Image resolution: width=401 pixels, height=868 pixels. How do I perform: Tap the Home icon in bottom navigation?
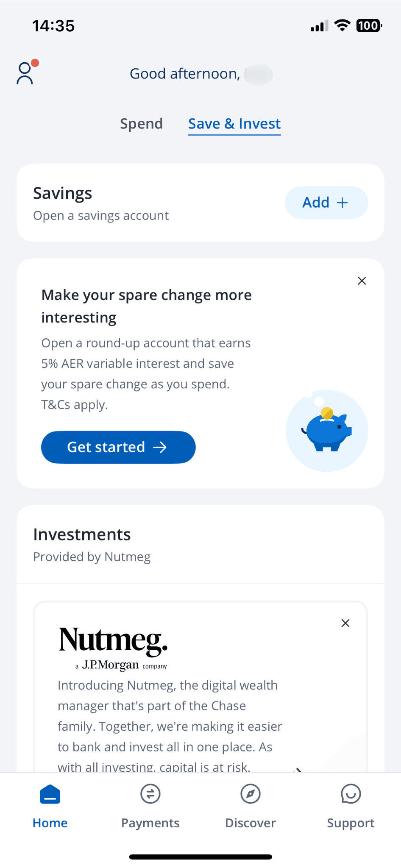[50, 794]
